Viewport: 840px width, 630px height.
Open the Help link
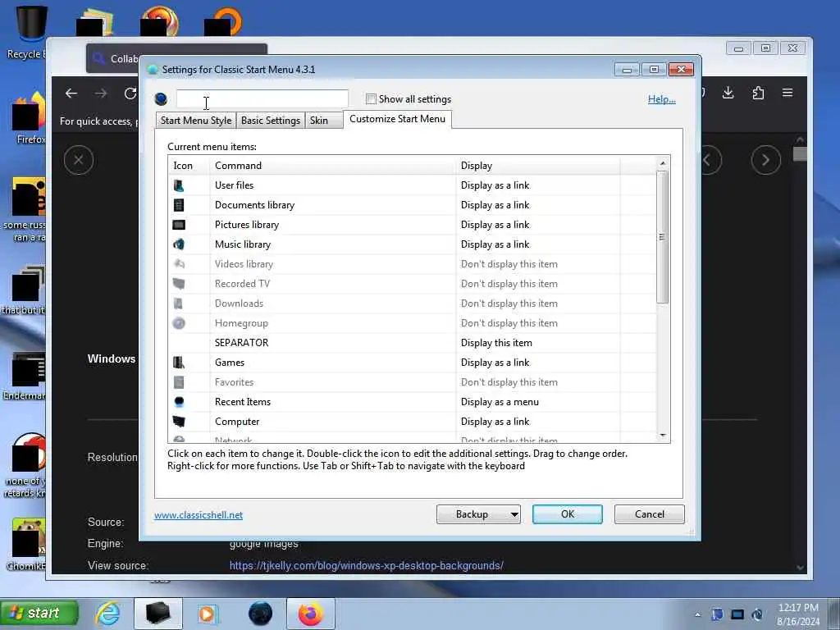[x=662, y=99]
